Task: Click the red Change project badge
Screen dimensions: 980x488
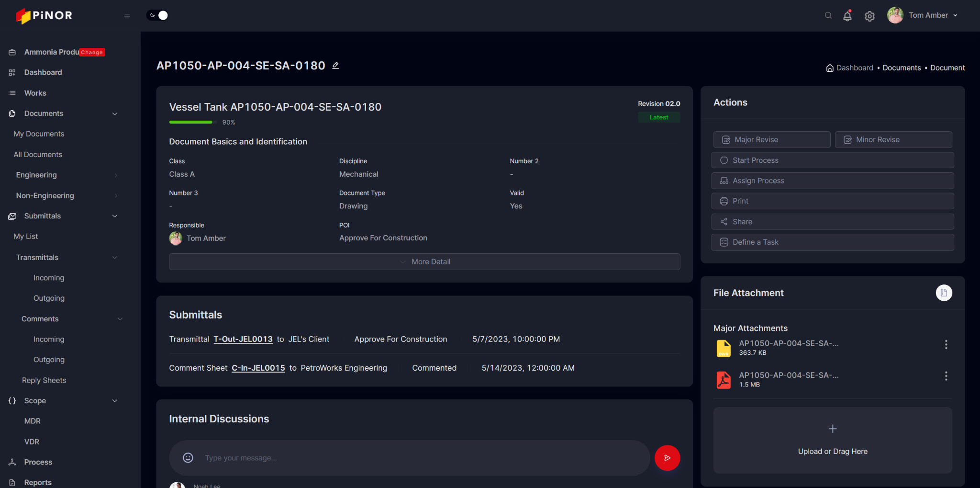Action: tap(92, 52)
